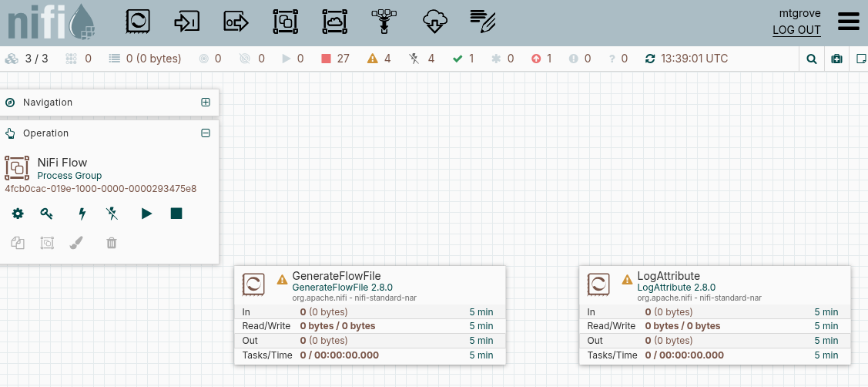
Task: Start the flow with play button
Action: 146,214
